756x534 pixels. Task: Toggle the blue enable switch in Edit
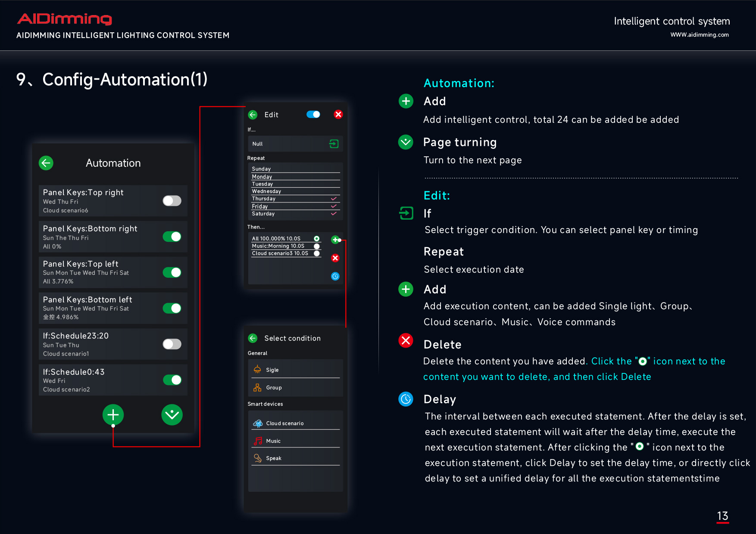point(313,114)
